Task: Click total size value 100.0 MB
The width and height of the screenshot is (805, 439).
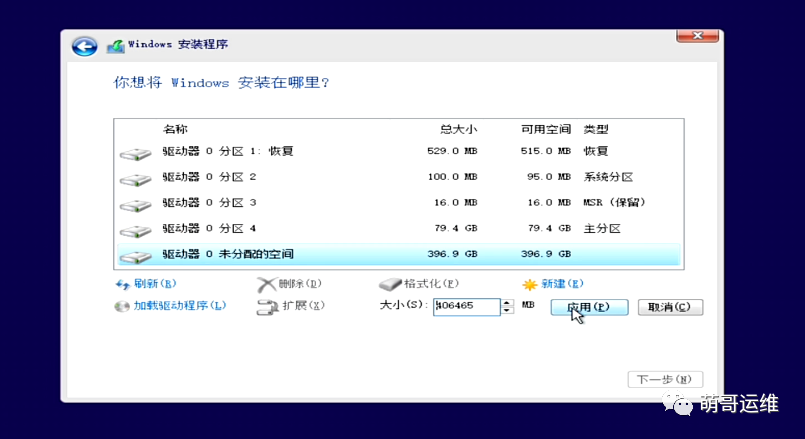Action: tap(452, 177)
